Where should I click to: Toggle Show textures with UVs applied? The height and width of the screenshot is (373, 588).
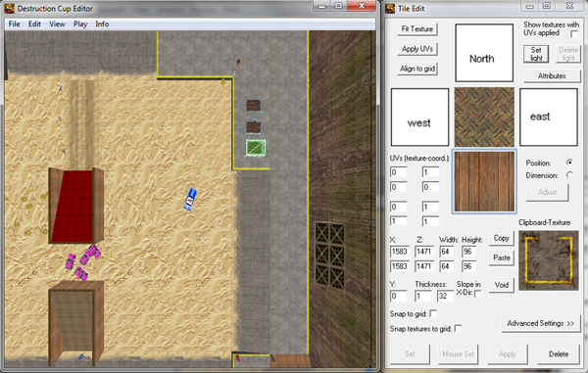[574, 33]
